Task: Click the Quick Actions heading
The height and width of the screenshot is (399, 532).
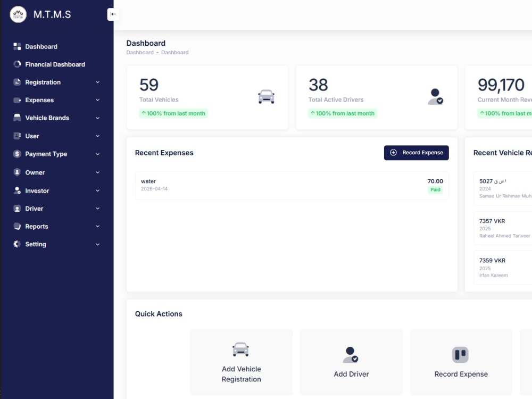Action: [159, 314]
